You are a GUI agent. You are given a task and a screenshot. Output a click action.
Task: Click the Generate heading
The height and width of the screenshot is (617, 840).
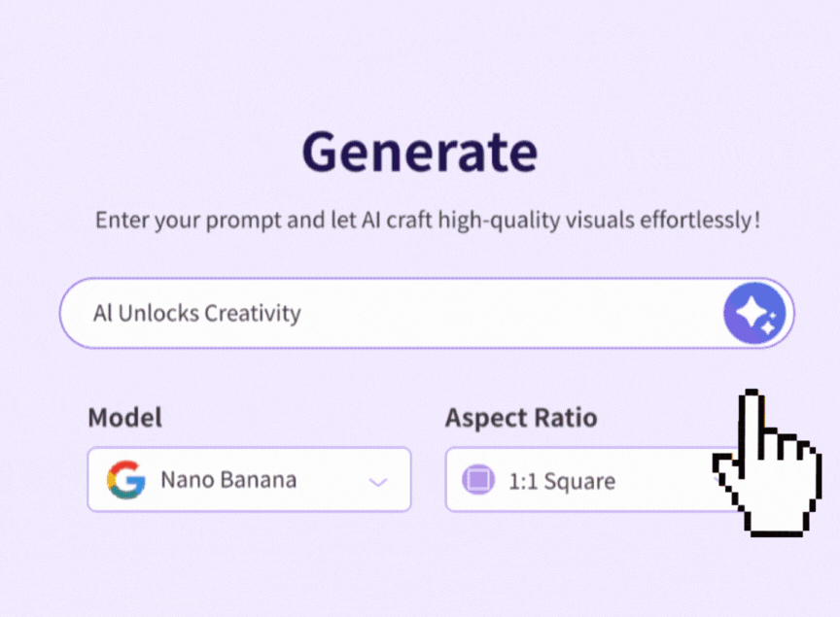(419, 152)
